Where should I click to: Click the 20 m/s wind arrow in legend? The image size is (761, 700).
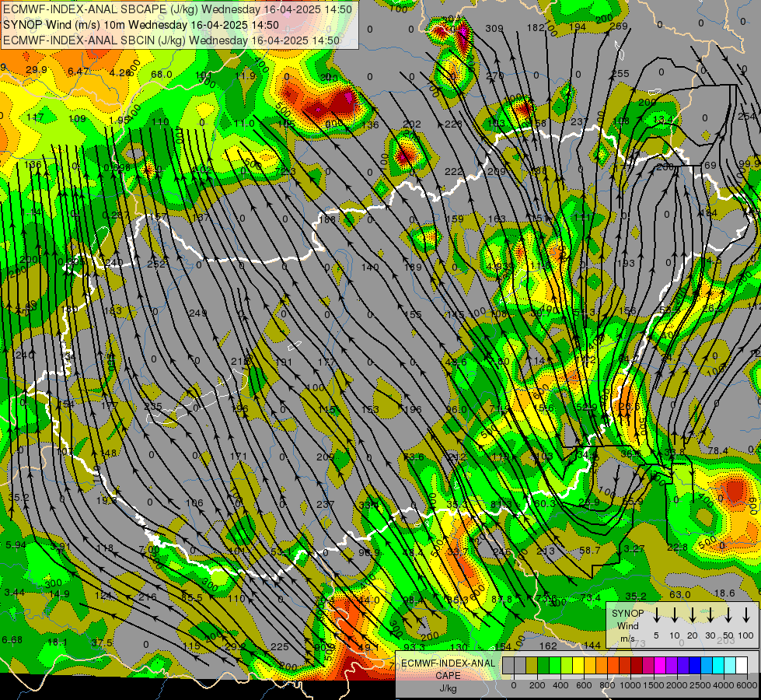click(x=693, y=615)
